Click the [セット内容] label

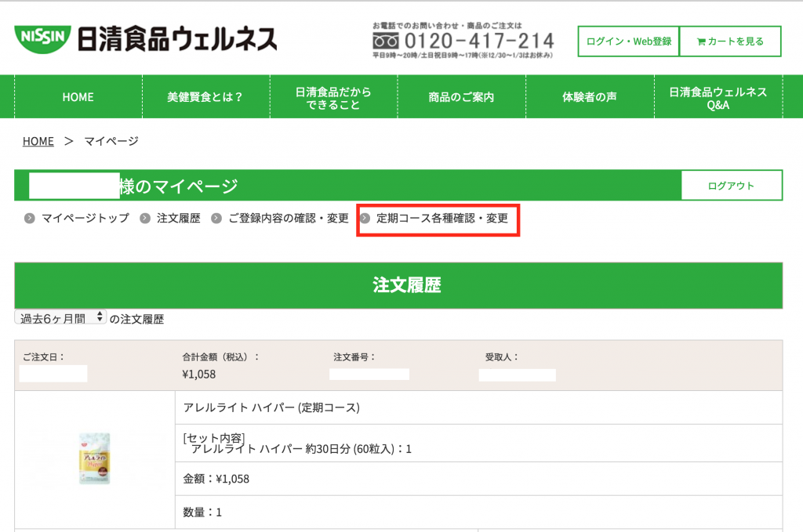point(214,438)
